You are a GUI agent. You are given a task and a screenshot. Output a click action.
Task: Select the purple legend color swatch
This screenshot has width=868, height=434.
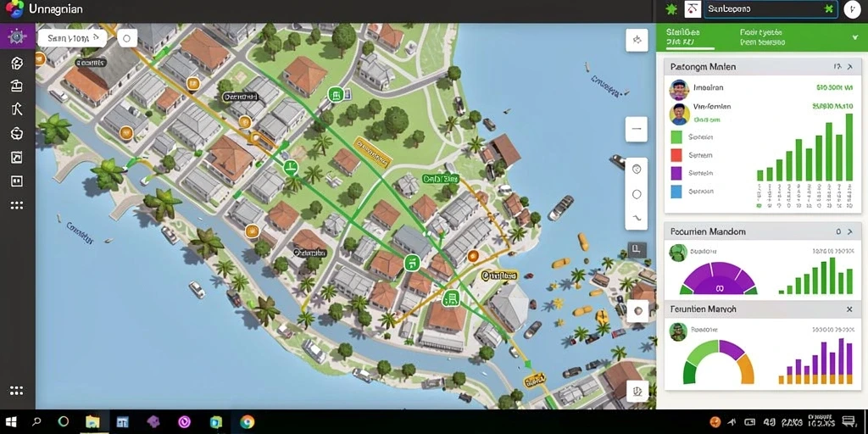pyautogui.click(x=676, y=173)
